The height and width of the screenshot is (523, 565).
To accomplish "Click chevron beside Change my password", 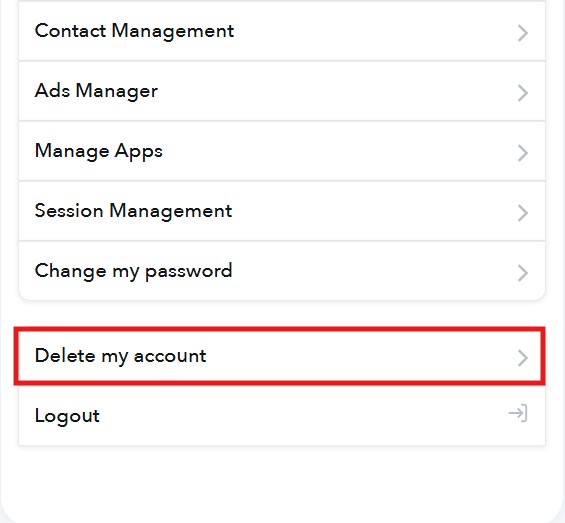I will [x=522, y=273].
